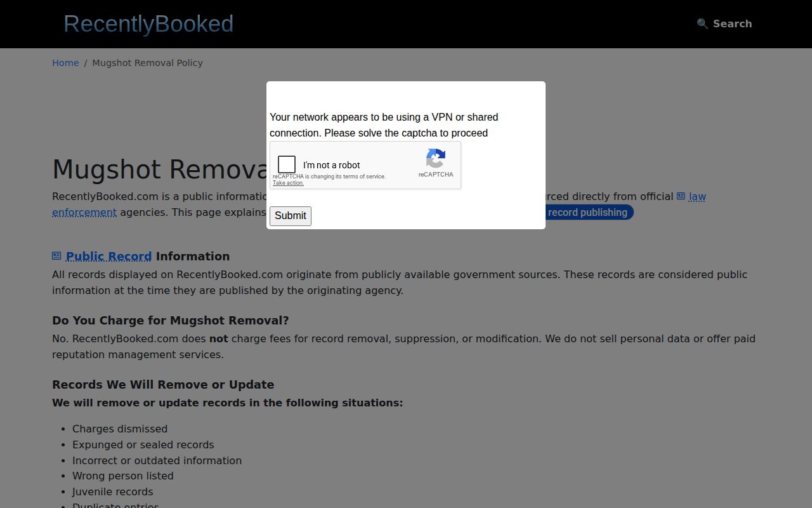This screenshot has width=812, height=508.
Task: Click the reCAPTCHA logo icon
Action: [x=436, y=158]
